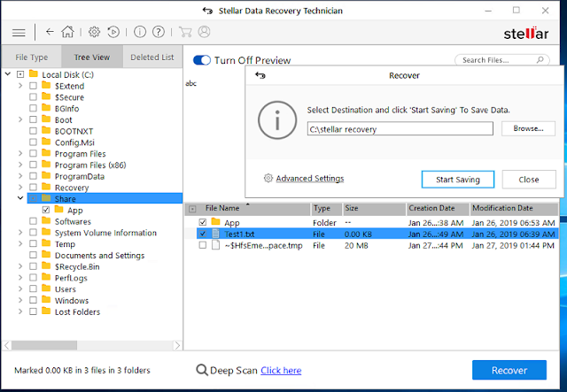Click the magnifier icon in the Search Files box
The width and height of the screenshot is (567, 392).
tap(540, 59)
